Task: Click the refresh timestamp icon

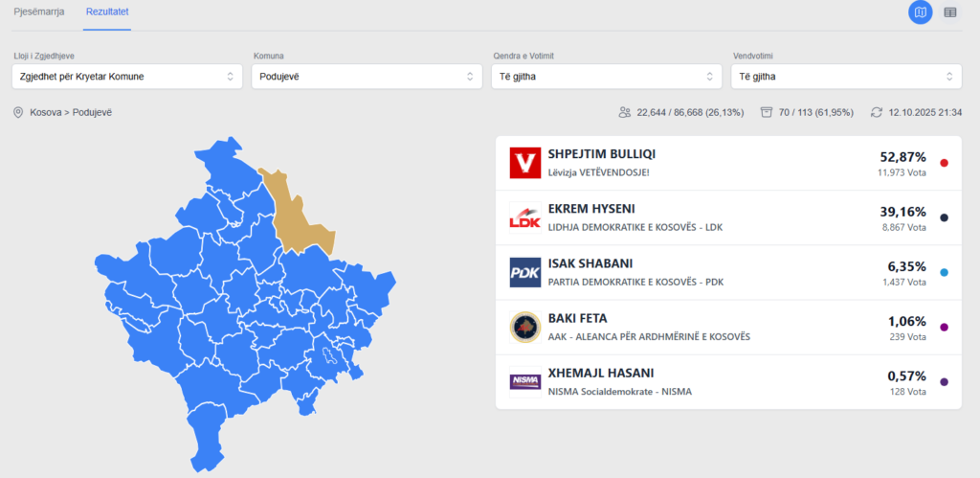Action: click(x=876, y=113)
